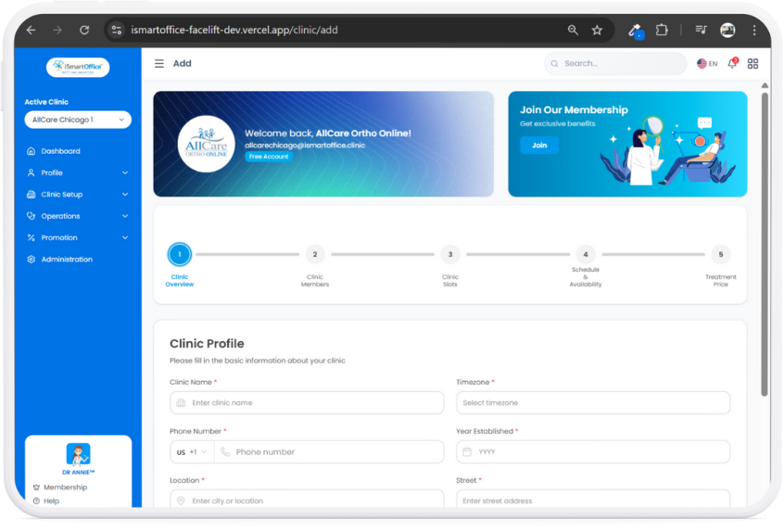Image resolution: width=784 pixels, height=532 pixels.
Task: Click the Enter clinic name field
Action: (x=306, y=403)
